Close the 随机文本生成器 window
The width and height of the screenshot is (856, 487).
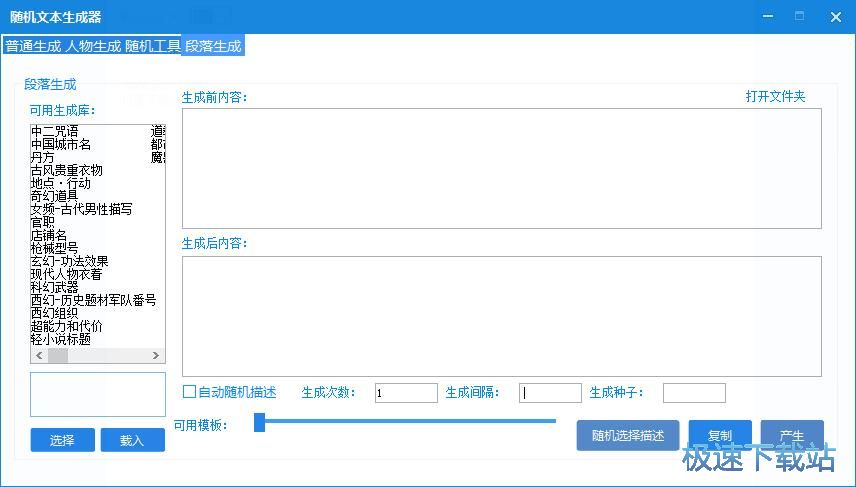coord(836,16)
